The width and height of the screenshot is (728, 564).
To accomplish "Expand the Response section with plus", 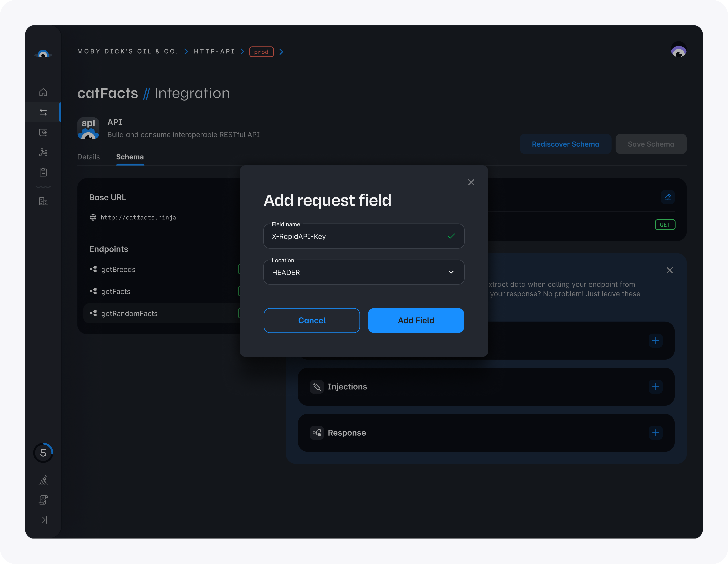I will click(x=655, y=433).
